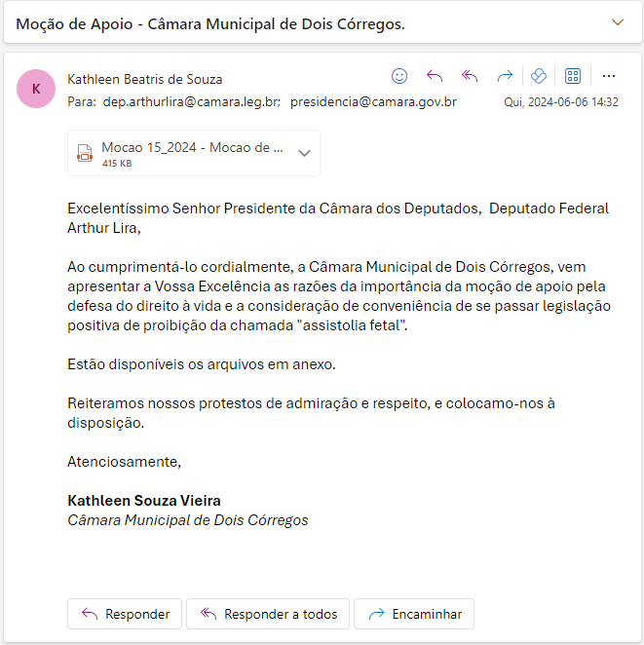The width and height of the screenshot is (644, 645).
Task: Click the reply arrow icon in the header
Action: [x=435, y=76]
